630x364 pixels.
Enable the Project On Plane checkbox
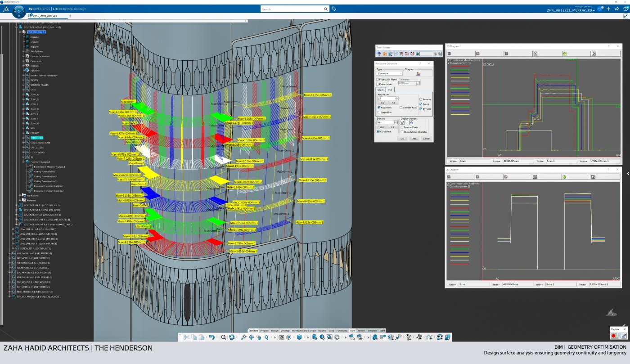coord(378,80)
